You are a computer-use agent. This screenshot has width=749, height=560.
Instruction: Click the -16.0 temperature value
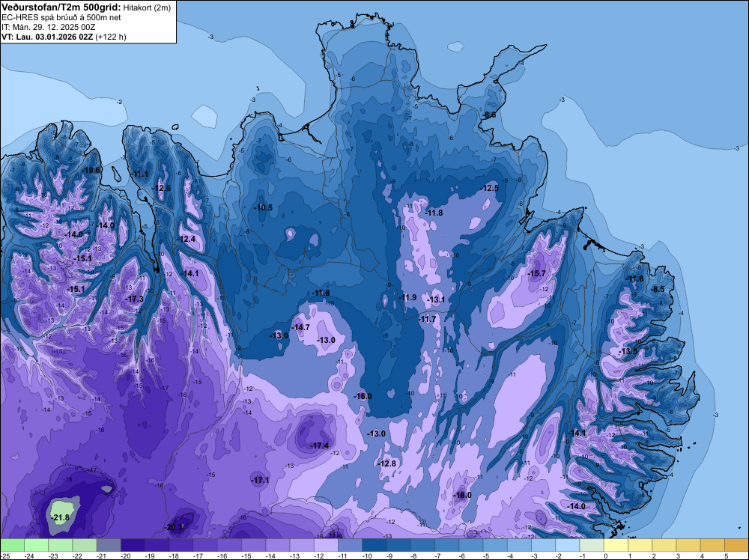point(363,396)
